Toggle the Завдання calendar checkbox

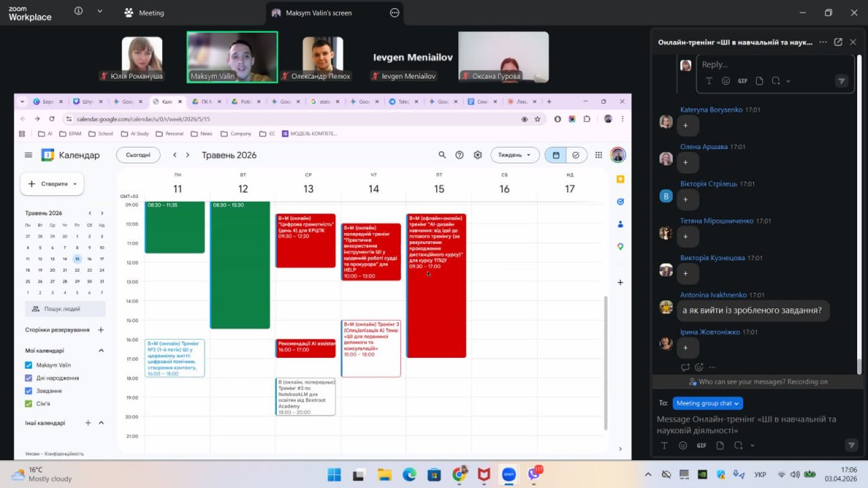tap(28, 391)
